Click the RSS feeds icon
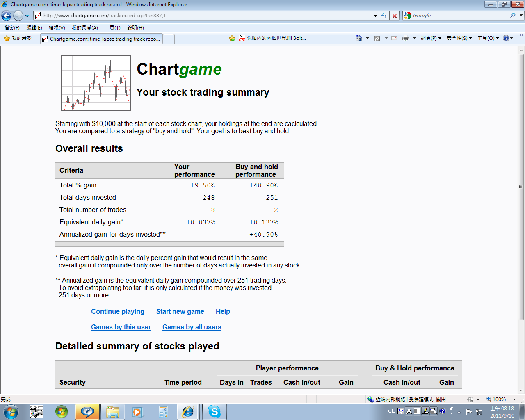Viewport: 525px width, 420px height. click(377, 38)
